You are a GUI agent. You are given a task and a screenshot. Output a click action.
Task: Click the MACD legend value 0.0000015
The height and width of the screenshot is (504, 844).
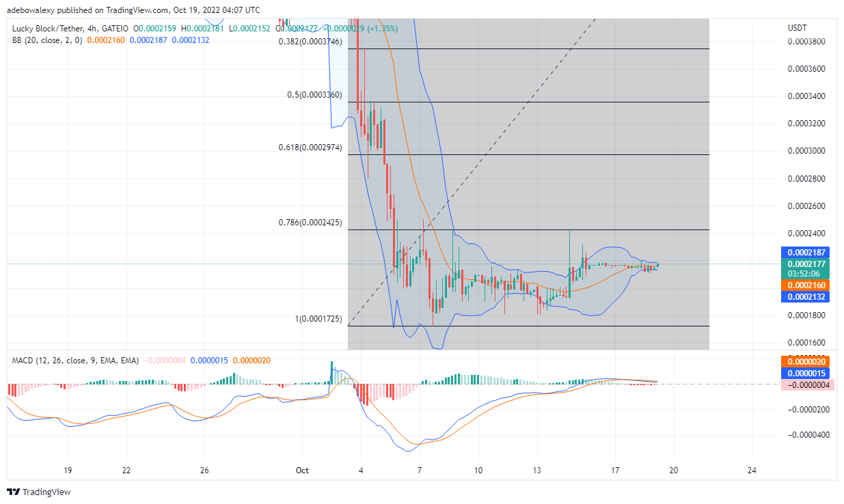[x=209, y=360]
